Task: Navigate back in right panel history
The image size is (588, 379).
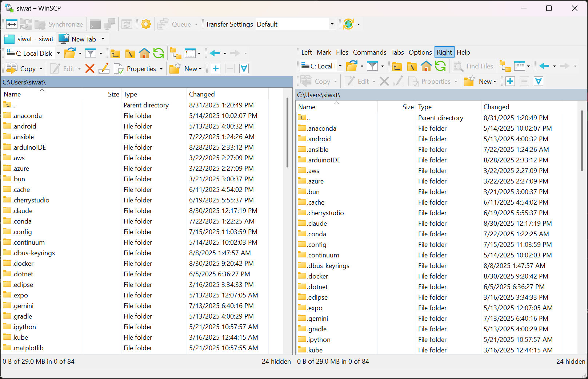Action: tap(544, 66)
